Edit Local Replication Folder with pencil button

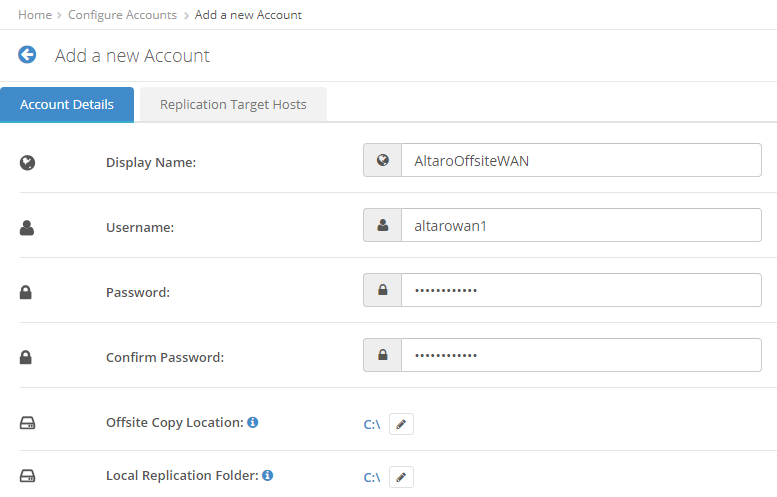click(401, 477)
